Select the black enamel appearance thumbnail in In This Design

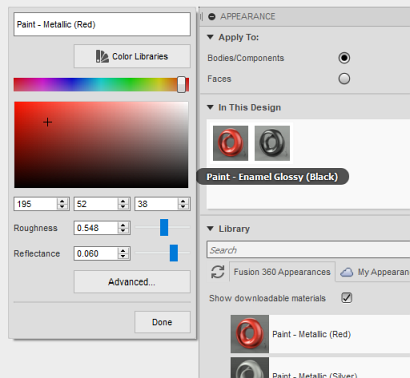tap(272, 143)
